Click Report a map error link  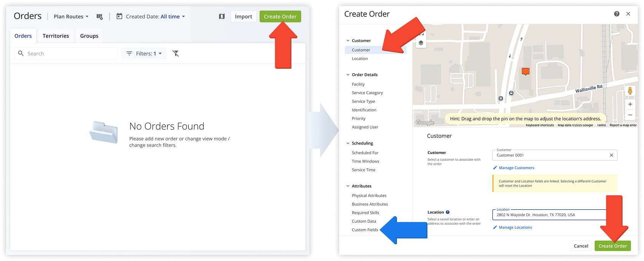(x=623, y=125)
